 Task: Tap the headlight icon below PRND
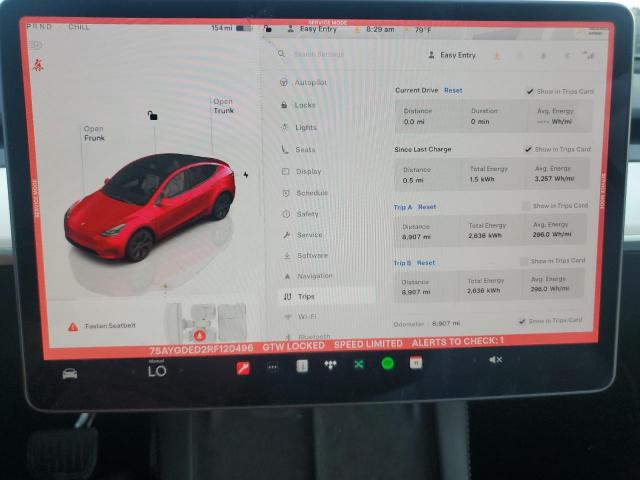(x=36, y=44)
